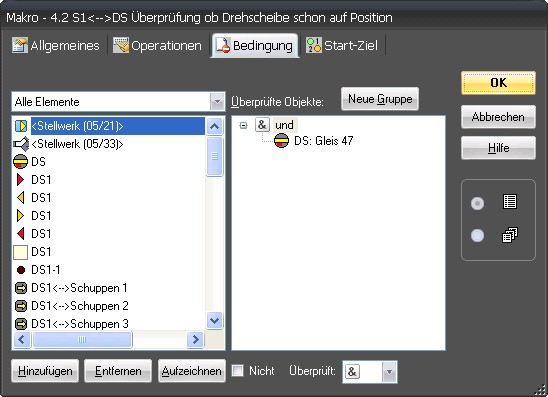Viewport: 548px width, 397px height.
Task: Select the <Stellwerk (05/33)> flag icon
Action: [21, 144]
